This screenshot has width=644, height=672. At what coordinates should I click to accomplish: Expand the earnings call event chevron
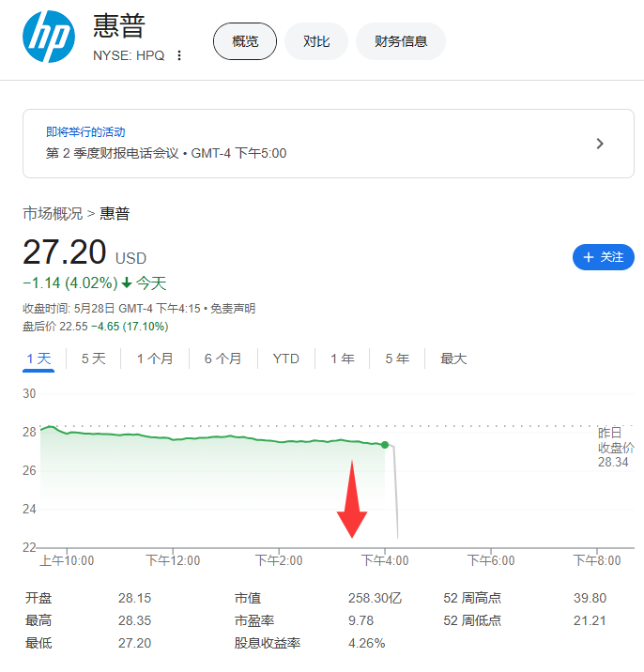pos(600,144)
